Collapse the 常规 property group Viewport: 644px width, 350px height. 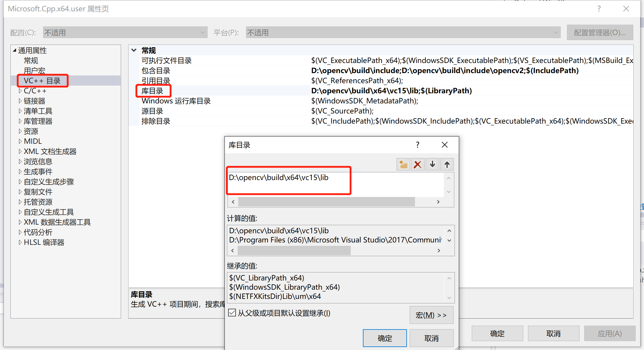[x=134, y=50]
